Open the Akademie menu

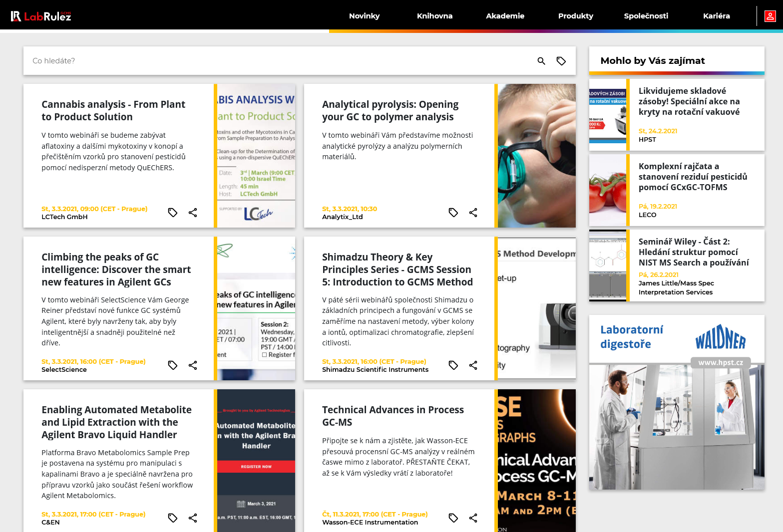[505, 16]
